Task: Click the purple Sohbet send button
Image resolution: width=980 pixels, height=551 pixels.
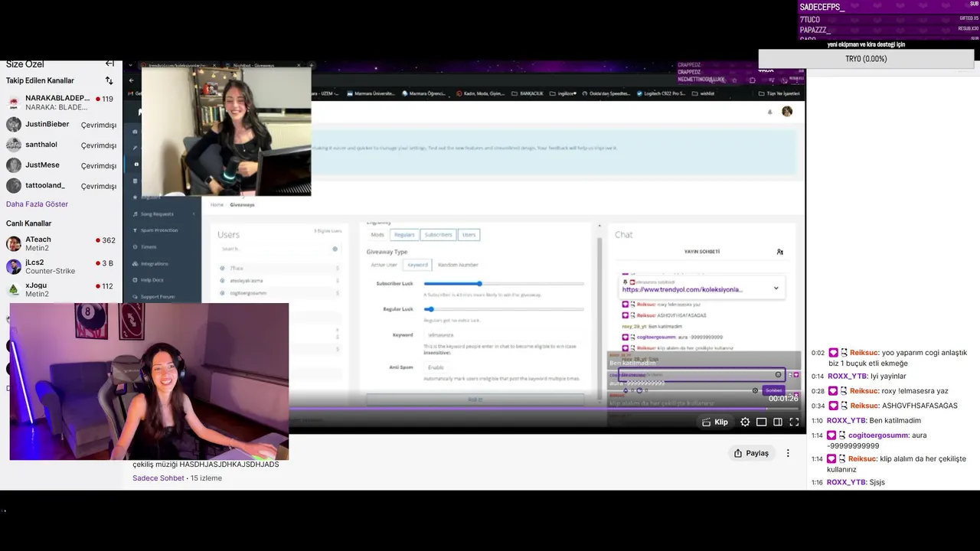Action: (x=774, y=390)
